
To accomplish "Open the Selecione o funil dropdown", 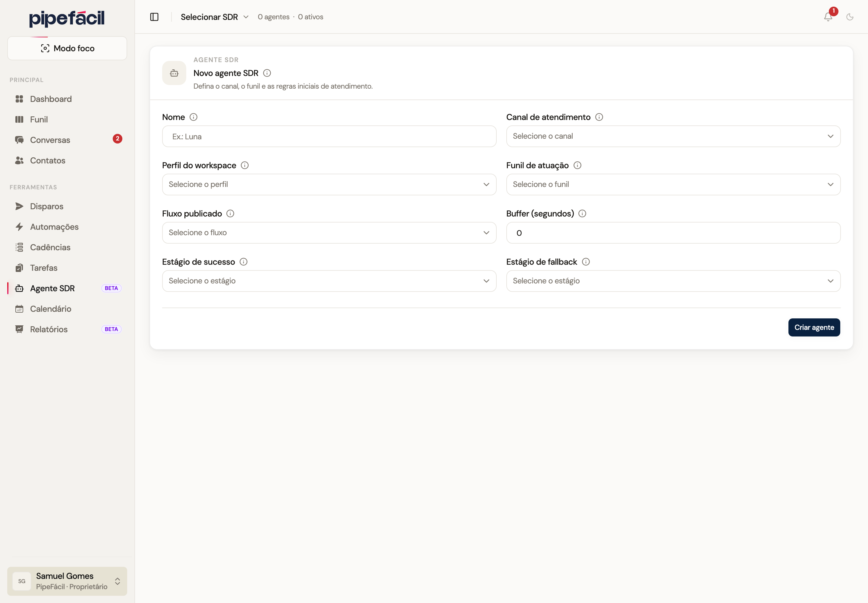I will (x=673, y=185).
